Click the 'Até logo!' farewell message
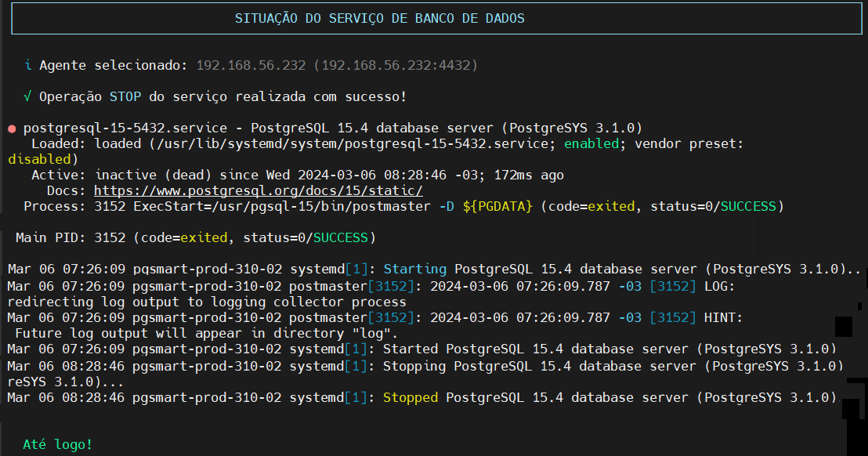868x456 pixels. coord(57,445)
